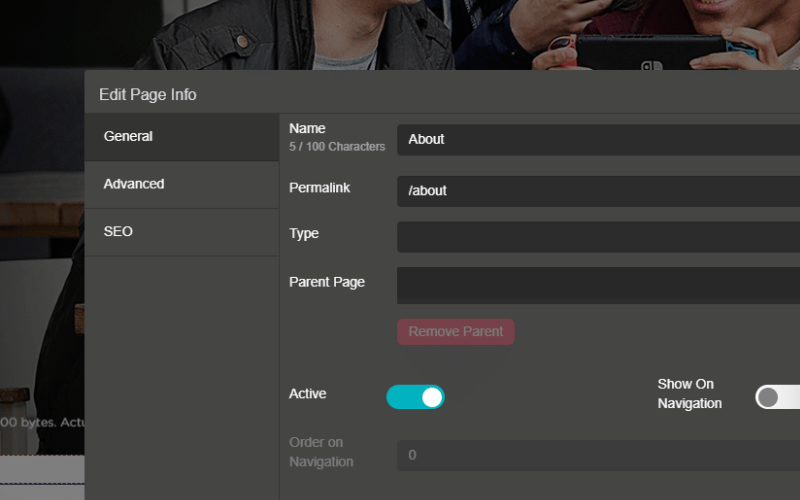
Task: Click the Order on Navigation label
Action: tap(321, 452)
